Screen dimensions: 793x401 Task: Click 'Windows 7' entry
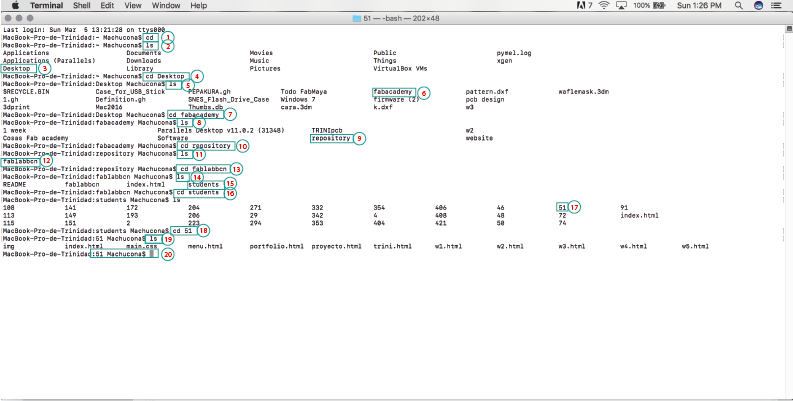298,100
